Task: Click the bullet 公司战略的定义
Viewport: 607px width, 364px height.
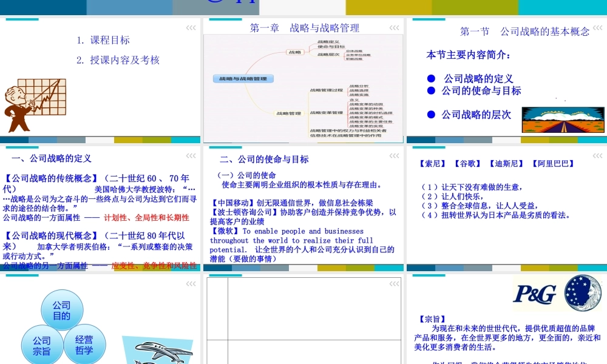Action: (478, 78)
